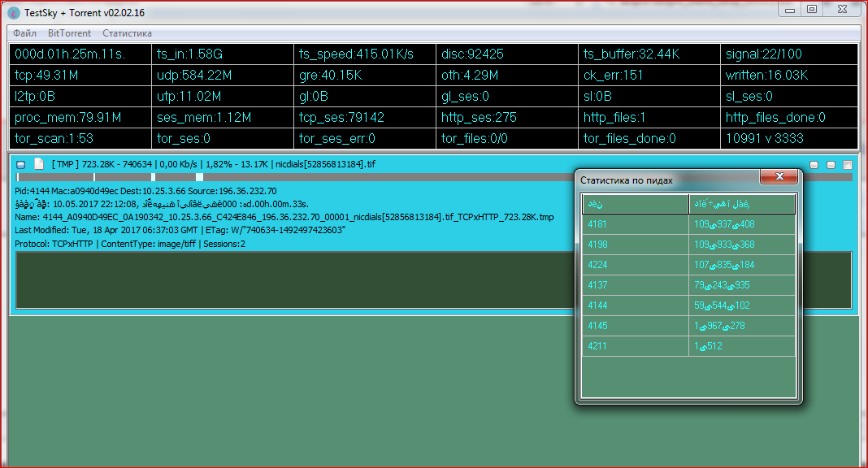The height and width of the screenshot is (468, 868).
Task: Click the first round button on download row's right
Action: tap(814, 165)
